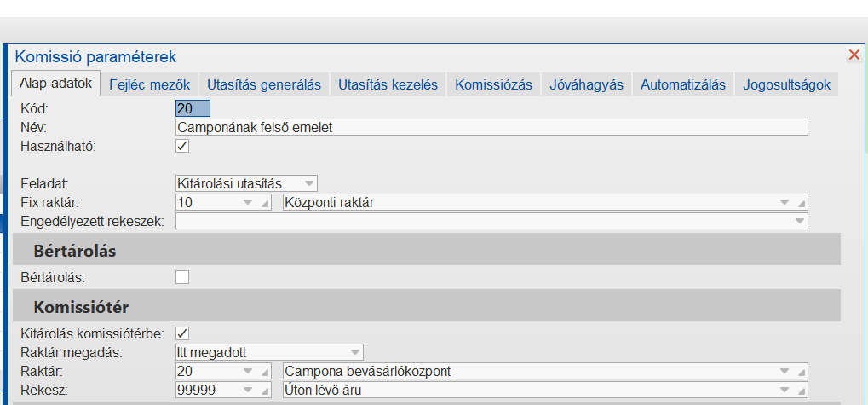Switch to the Fejléc mezők tab
This screenshot has width=868, height=405.
point(152,84)
